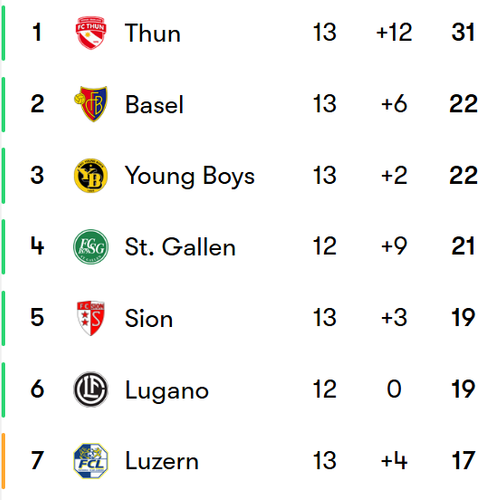Viewport: 495px width, 500px height.
Task: Open the Basel team page
Action: [x=154, y=104]
